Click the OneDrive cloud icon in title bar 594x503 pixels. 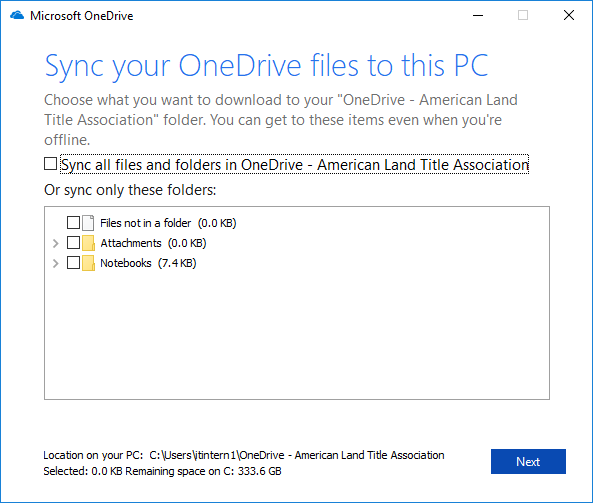click(17, 16)
